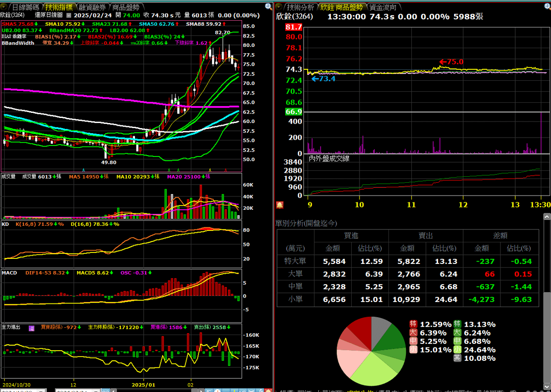The height and width of the screenshot is (392, 551).
Task: Click the alert bell icon under intraday chart
Action: click(x=280, y=205)
